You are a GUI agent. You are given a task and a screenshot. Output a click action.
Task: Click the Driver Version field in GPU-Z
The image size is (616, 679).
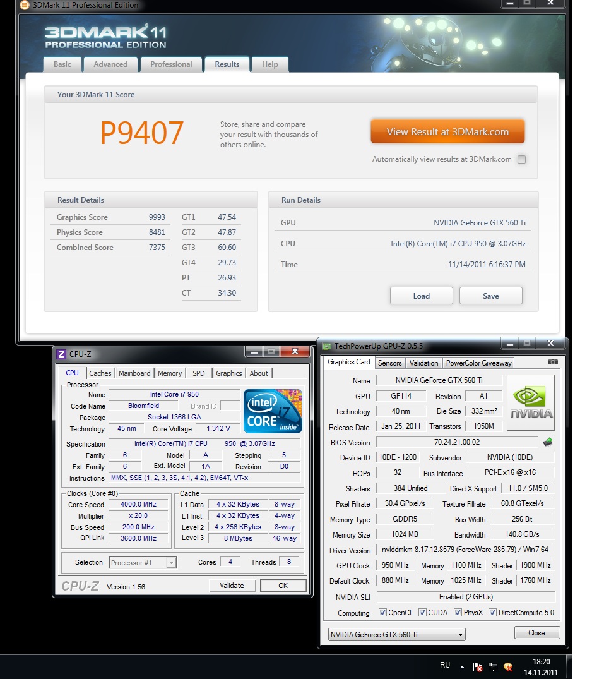point(465,550)
